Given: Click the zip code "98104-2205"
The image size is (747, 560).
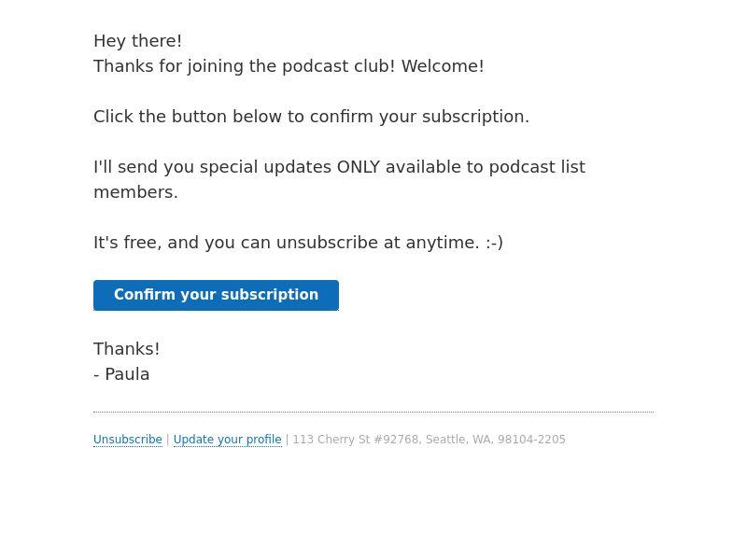Looking at the screenshot, I should tap(531, 440).
